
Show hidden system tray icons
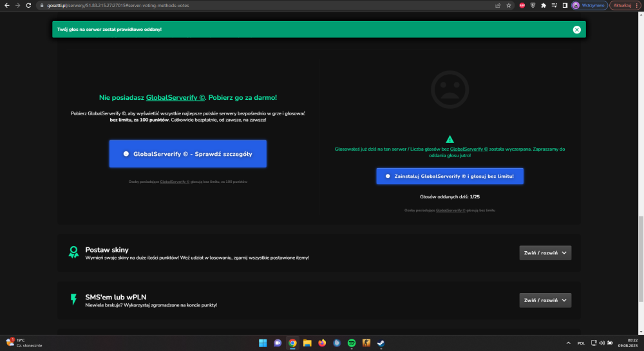point(569,343)
